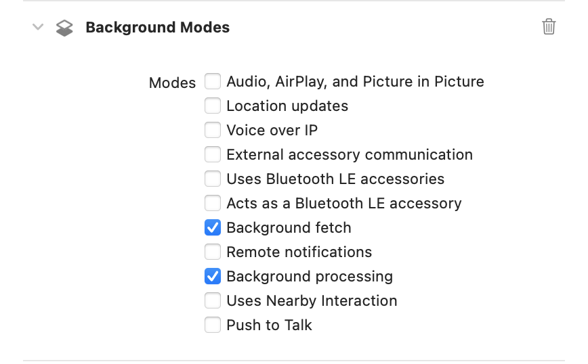Click the Modes field label

tap(172, 83)
